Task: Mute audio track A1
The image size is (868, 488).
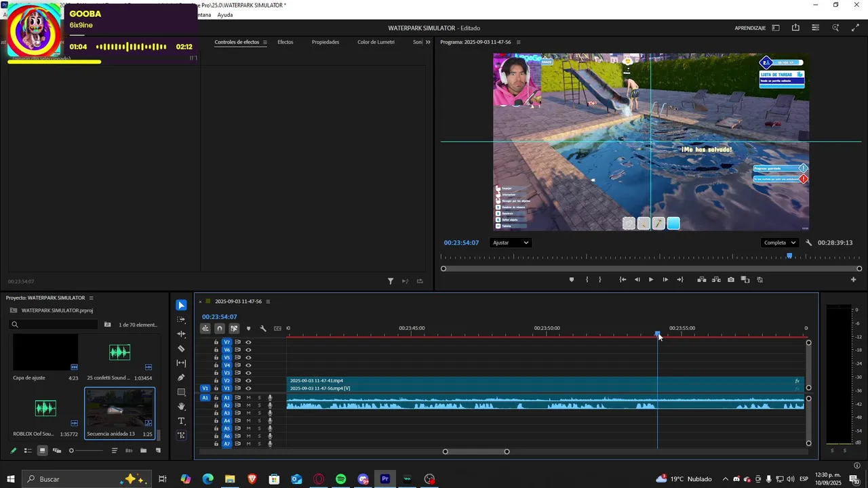Action: point(248,398)
